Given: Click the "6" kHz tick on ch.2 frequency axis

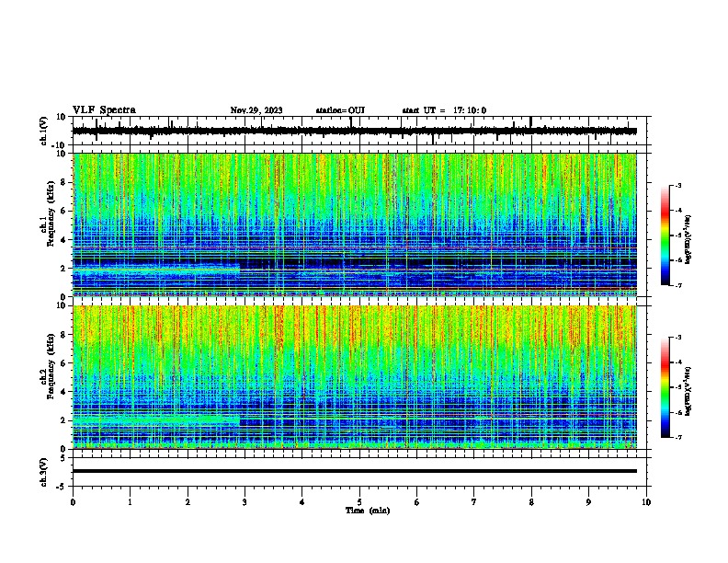Looking at the screenshot, I should [x=63, y=362].
